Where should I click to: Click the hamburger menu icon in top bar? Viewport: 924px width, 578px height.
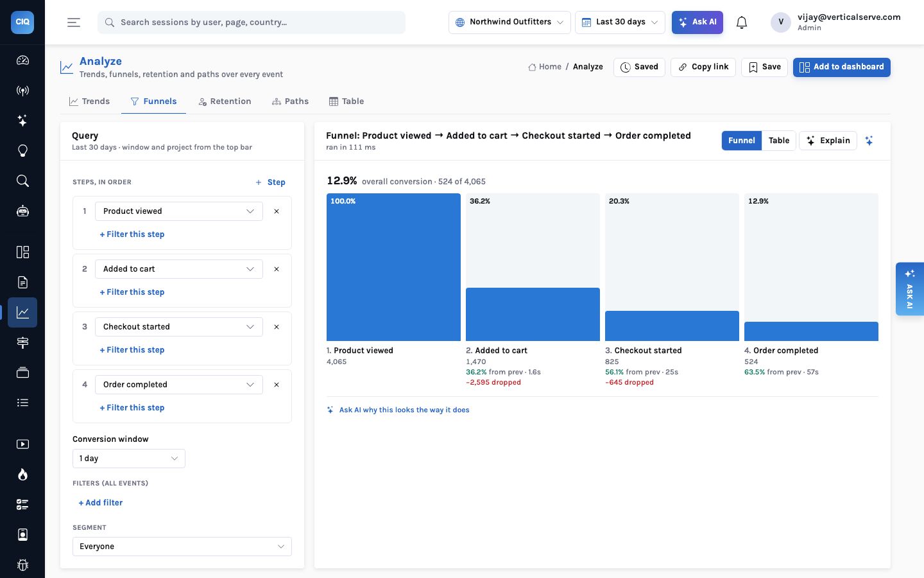point(74,22)
